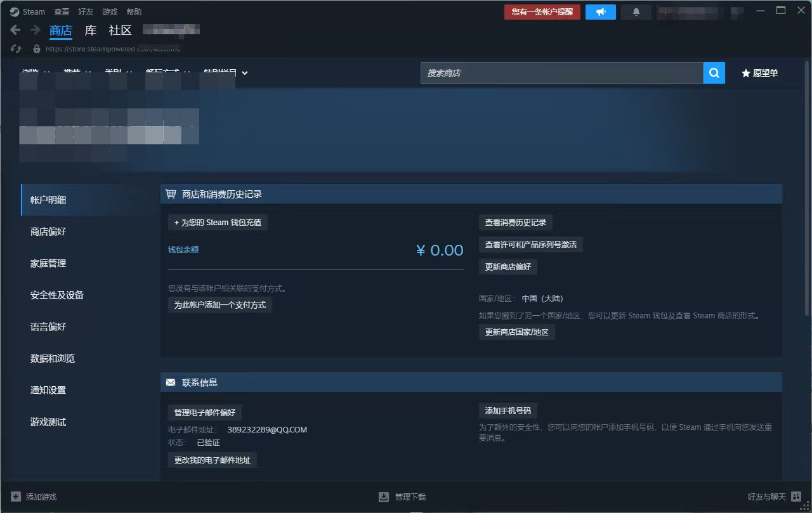Go back with the left arrow
The width and height of the screenshot is (812, 513).
16,30
